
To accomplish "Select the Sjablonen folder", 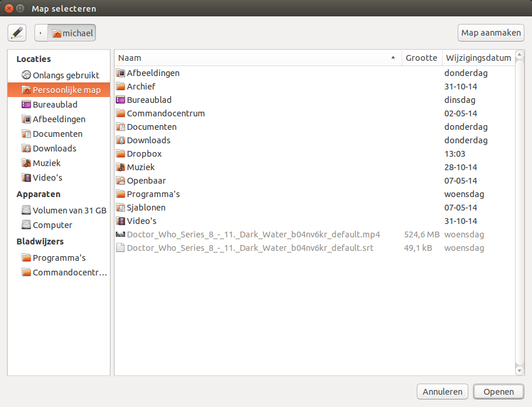I will pyautogui.click(x=146, y=208).
